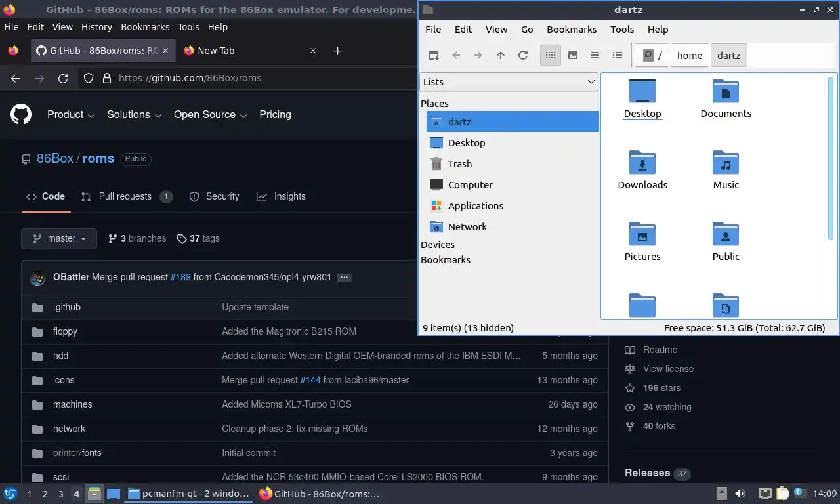
Task: Select Computer in Places sidebar
Action: click(513, 185)
